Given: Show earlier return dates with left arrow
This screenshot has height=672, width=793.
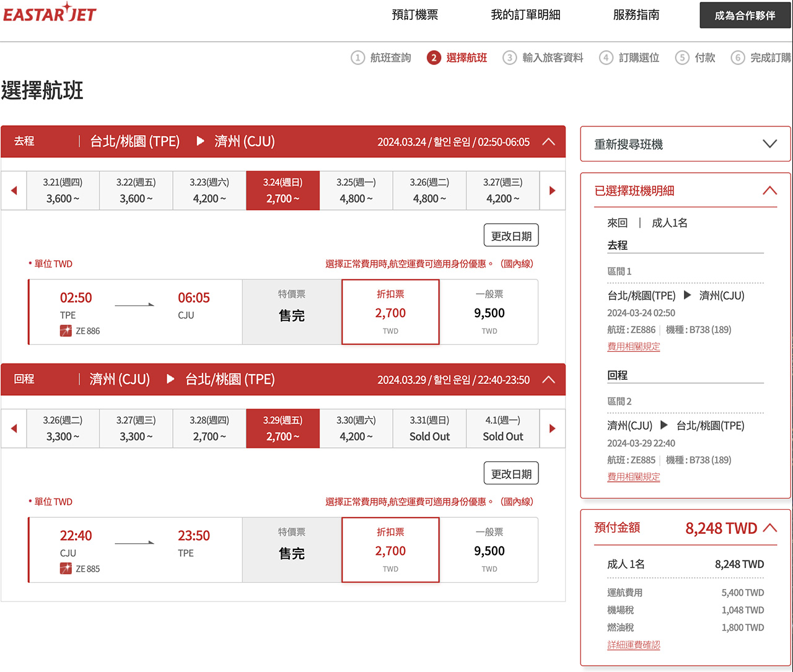Looking at the screenshot, I should (14, 429).
